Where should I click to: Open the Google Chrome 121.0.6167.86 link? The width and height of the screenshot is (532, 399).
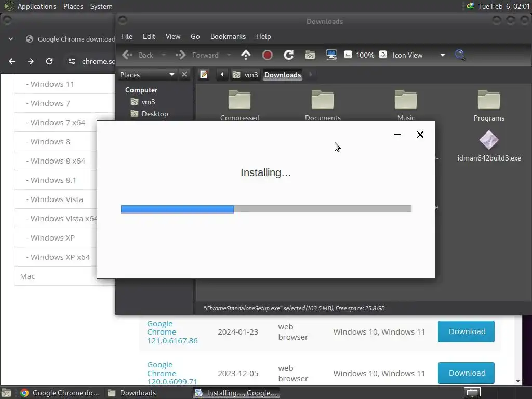pyautogui.click(x=171, y=332)
